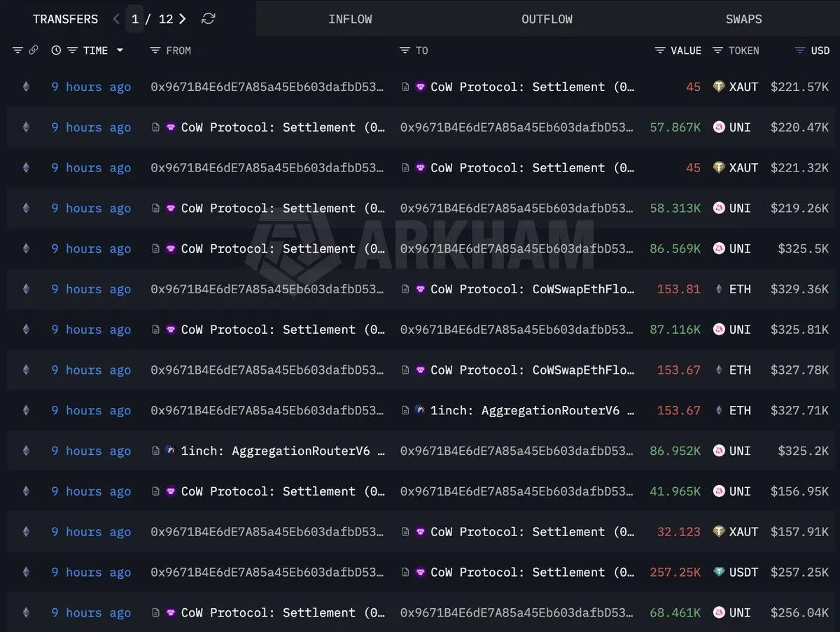Image resolution: width=840 pixels, height=632 pixels.
Task: Click the CoW Protocol logo in $220.47K row
Action: (x=171, y=127)
